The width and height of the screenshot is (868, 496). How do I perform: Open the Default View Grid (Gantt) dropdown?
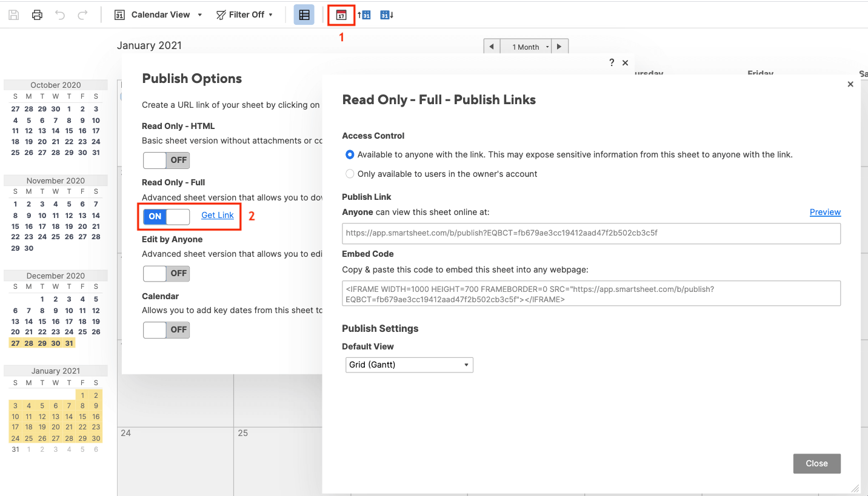click(x=409, y=365)
